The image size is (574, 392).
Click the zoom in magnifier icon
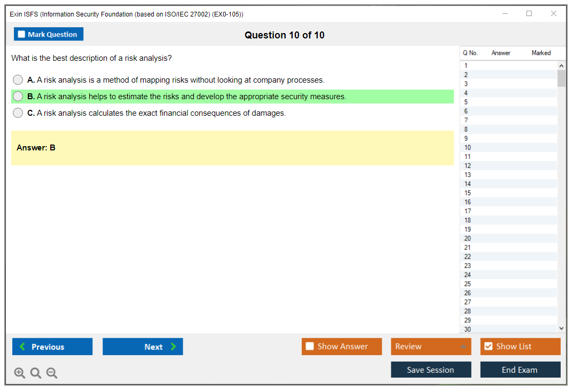pyautogui.click(x=20, y=373)
